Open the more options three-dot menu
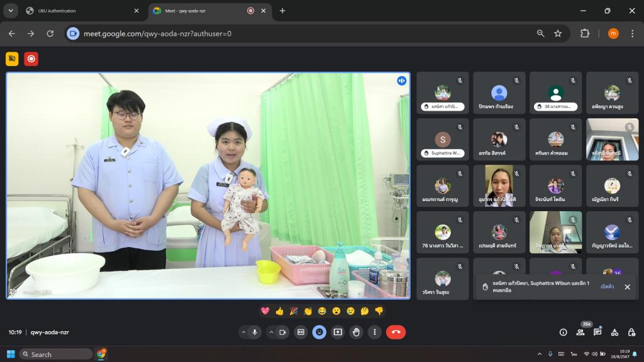The width and height of the screenshot is (644, 362). pyautogui.click(x=375, y=332)
